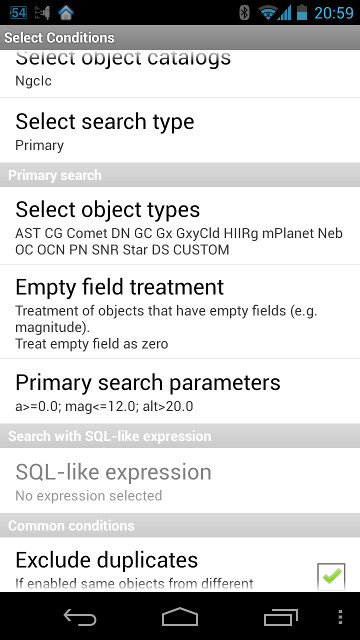
Task: Tap the disabled SQL-like expression item
Action: click(180, 481)
